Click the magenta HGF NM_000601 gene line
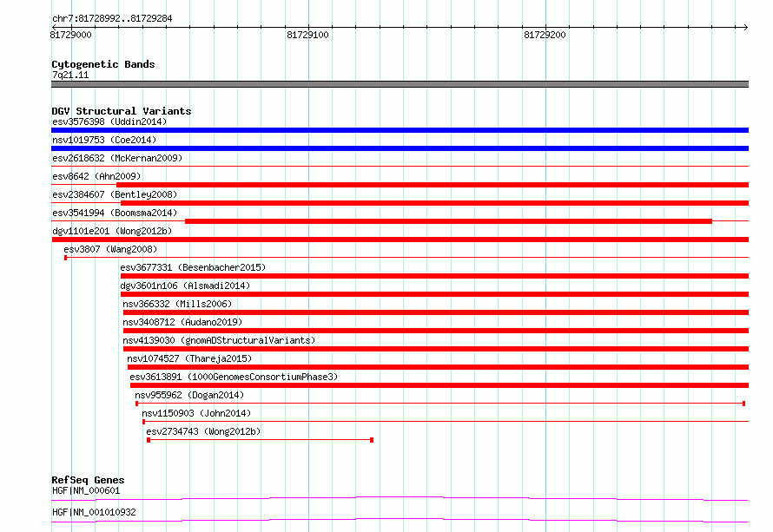 (x=400, y=498)
